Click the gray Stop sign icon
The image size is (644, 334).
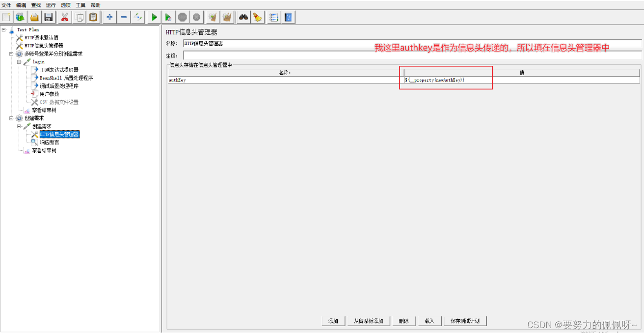(x=183, y=17)
